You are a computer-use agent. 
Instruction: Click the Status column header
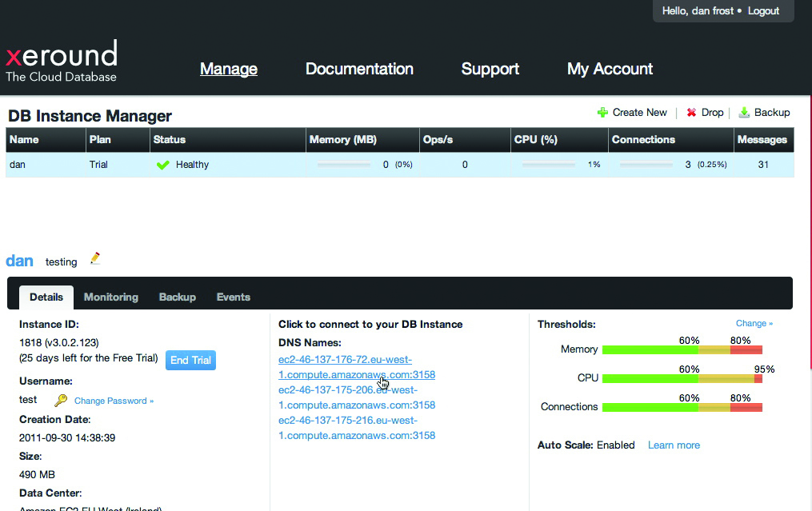[228, 140]
